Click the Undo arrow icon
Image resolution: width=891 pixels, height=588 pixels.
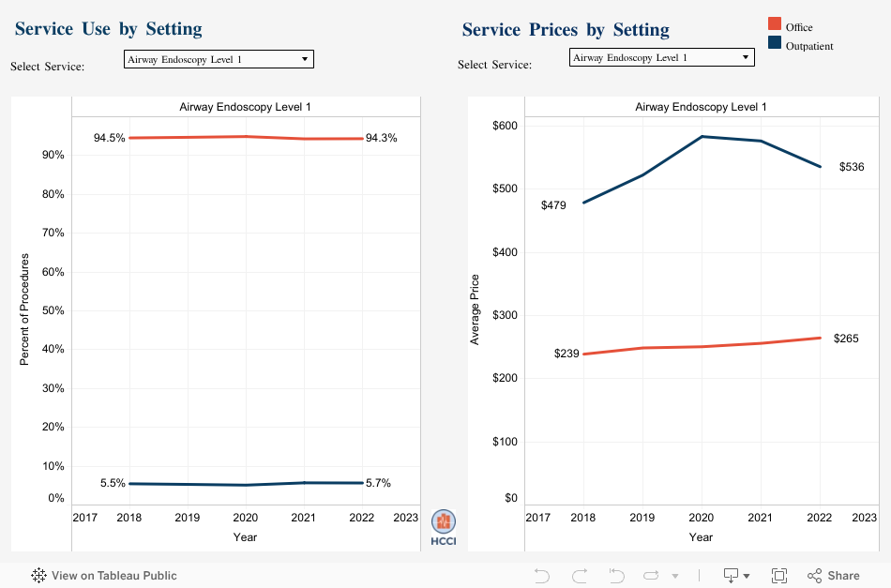541,575
